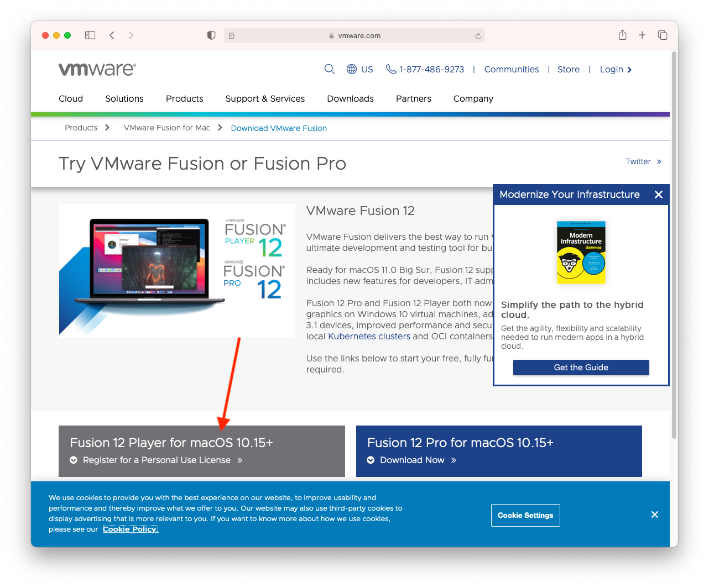Open the Products menu
The image size is (709, 588).
pos(184,98)
